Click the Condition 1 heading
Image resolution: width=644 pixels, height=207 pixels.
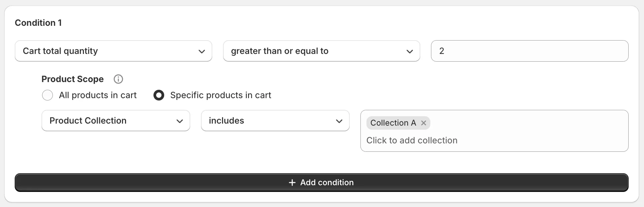(38, 23)
